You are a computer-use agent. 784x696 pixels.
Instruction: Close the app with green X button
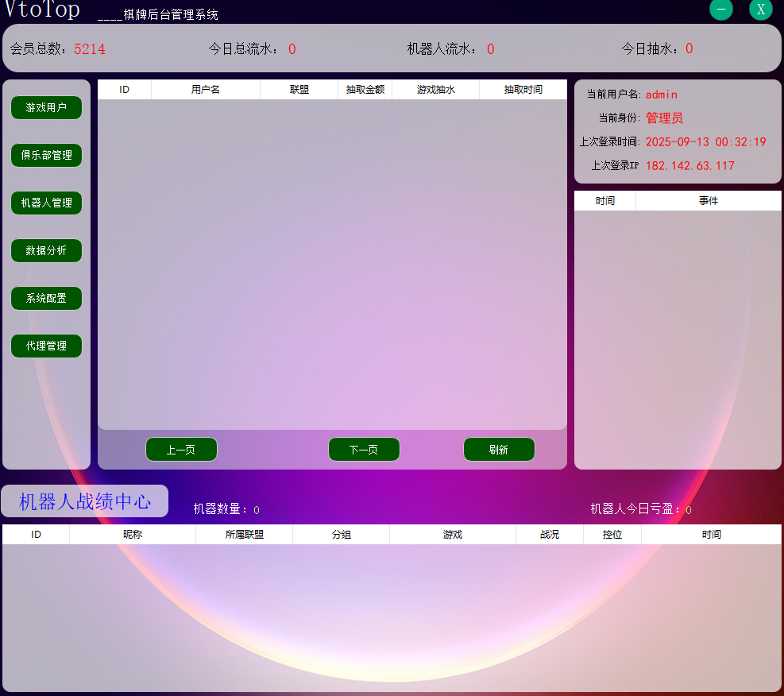tap(760, 10)
